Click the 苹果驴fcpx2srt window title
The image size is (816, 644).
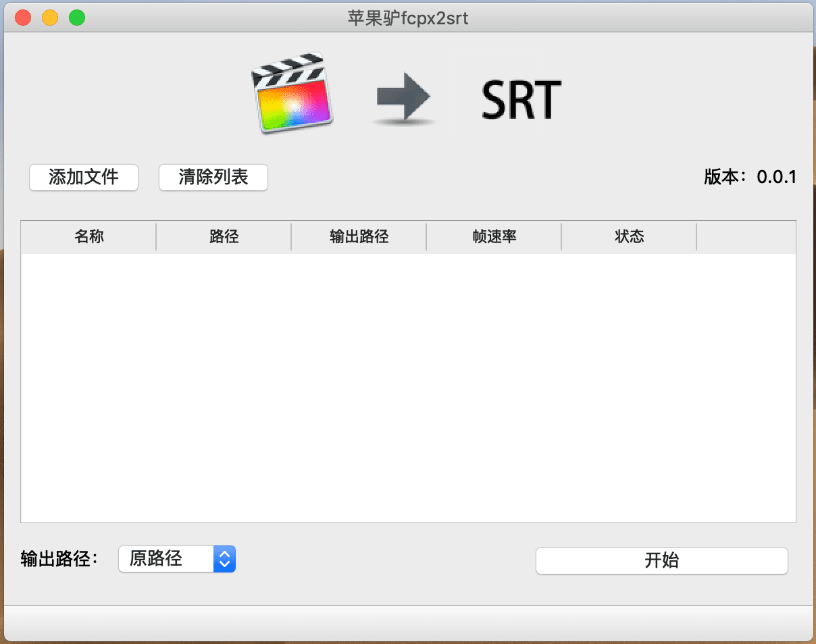pos(408,18)
